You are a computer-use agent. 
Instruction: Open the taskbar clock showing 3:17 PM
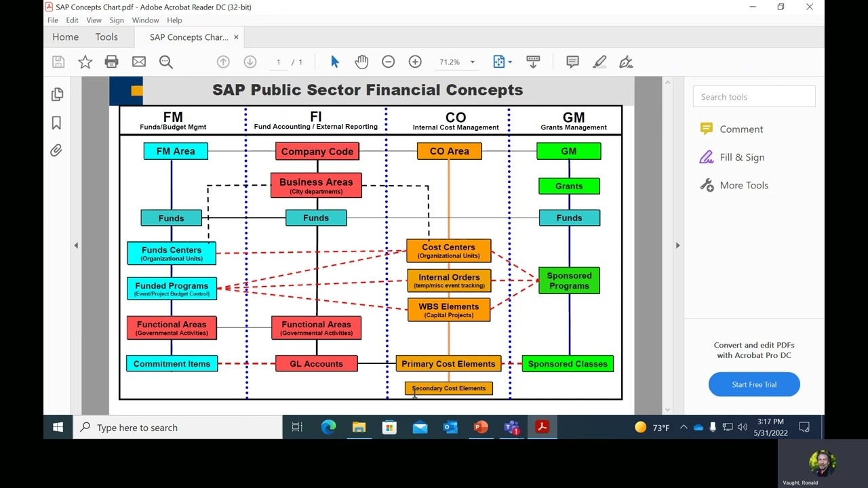pyautogui.click(x=770, y=427)
